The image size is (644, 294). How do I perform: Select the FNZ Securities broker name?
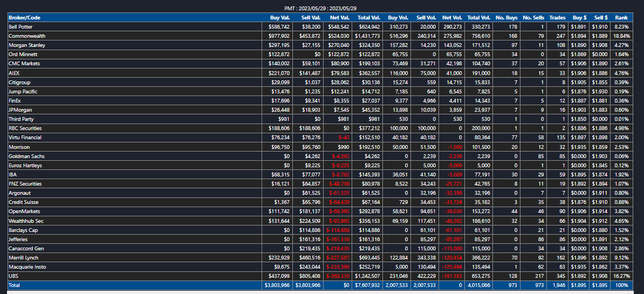pos(25,184)
